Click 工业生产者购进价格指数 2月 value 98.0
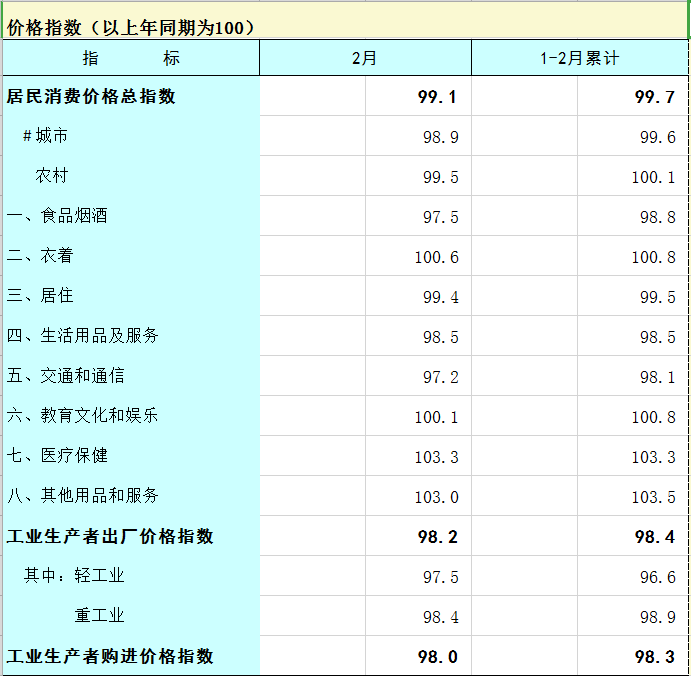 pyautogui.click(x=438, y=657)
